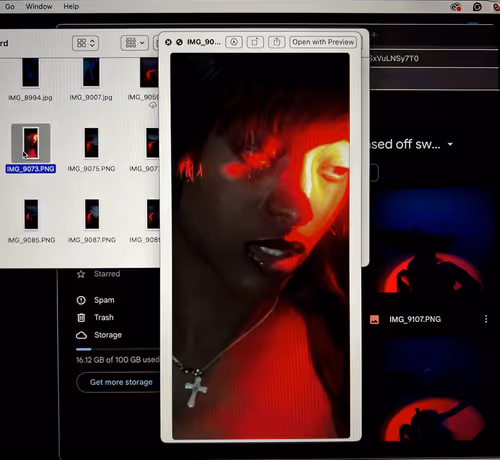Click the rotate icon in Quick Look toolbar

(255, 42)
